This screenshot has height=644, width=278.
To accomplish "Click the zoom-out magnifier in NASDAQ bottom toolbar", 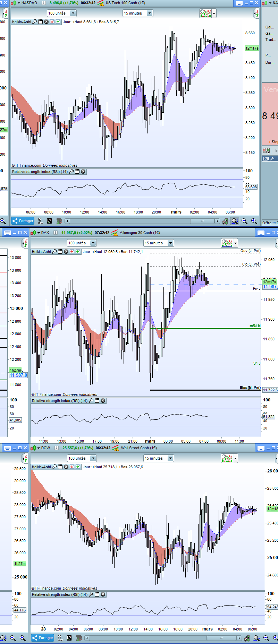I will coord(244,221).
